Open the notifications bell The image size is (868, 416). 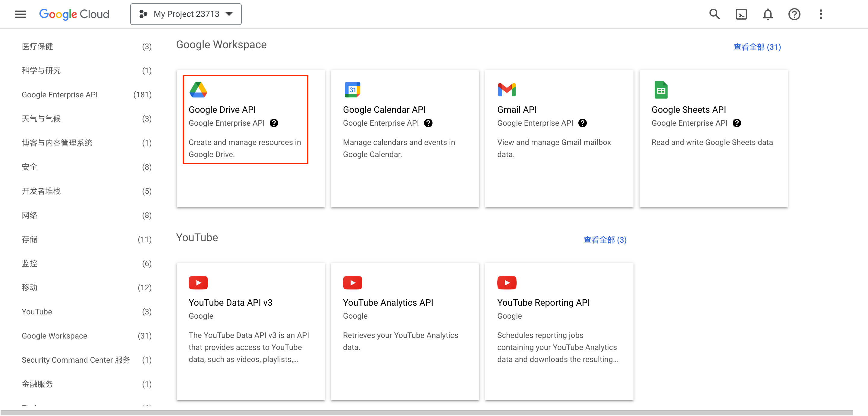[768, 14]
